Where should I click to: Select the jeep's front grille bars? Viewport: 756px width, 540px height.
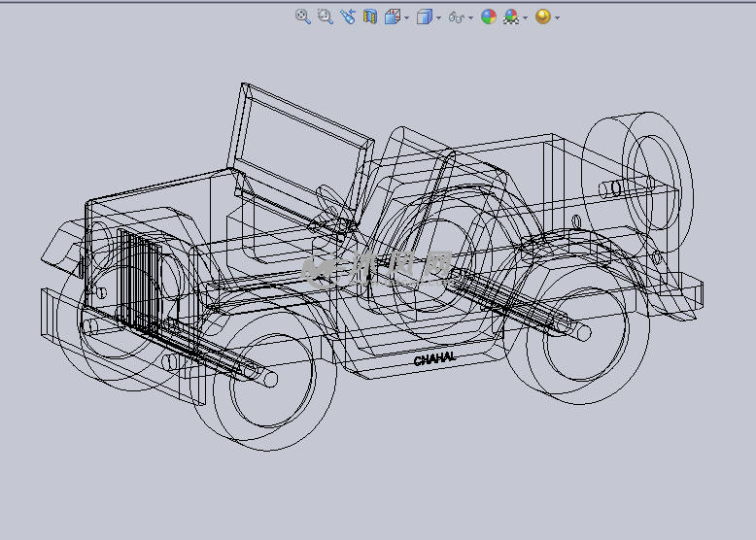pos(140,279)
